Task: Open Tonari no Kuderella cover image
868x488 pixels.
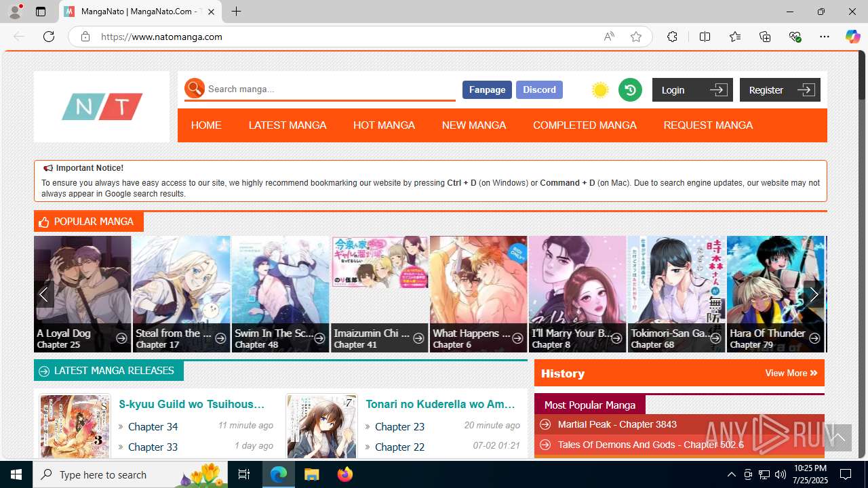Action: click(321, 426)
